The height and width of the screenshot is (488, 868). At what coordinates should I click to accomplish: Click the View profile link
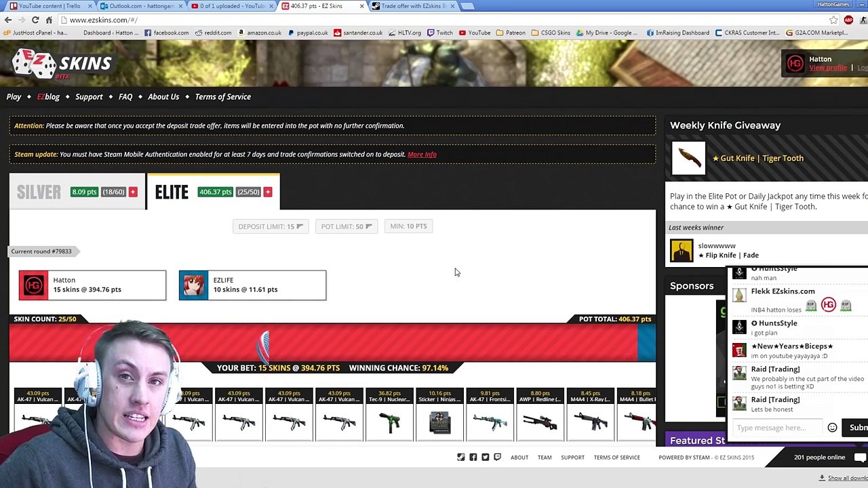click(x=827, y=68)
